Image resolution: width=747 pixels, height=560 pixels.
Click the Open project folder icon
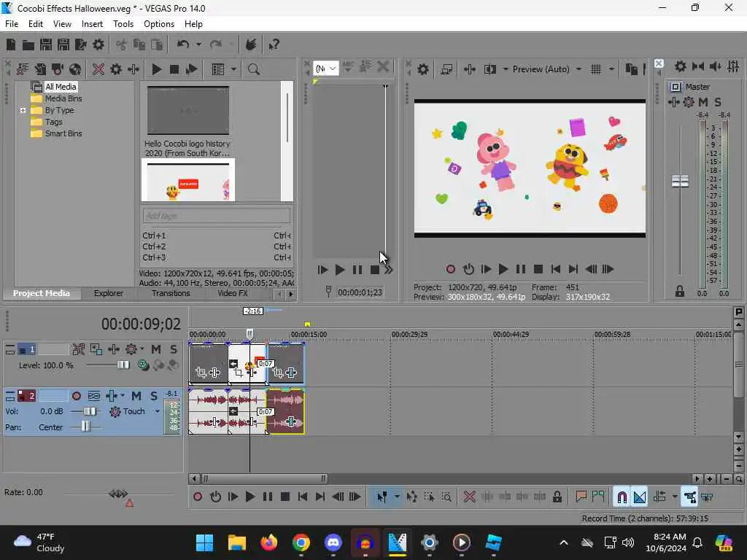click(28, 44)
